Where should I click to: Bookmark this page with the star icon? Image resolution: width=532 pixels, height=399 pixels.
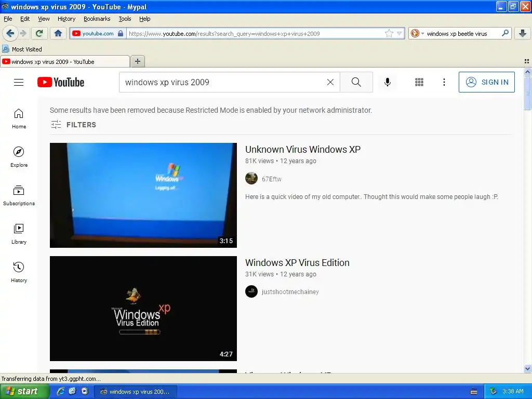pyautogui.click(x=389, y=33)
